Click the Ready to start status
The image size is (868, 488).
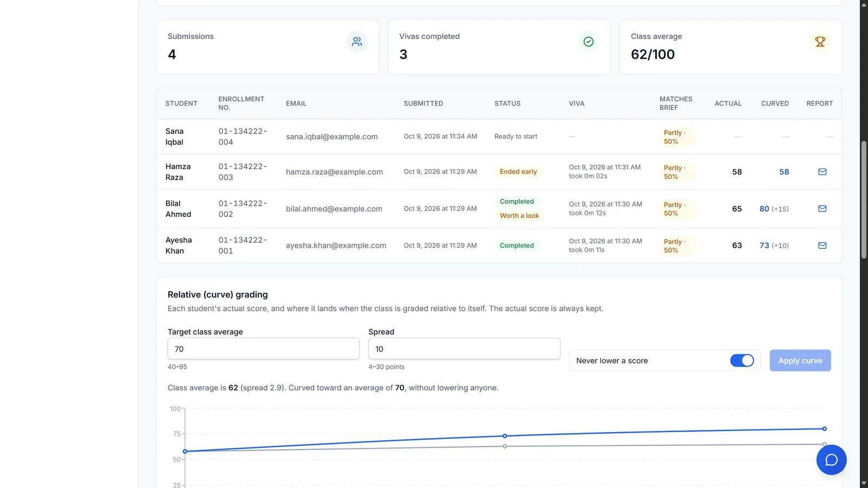(516, 137)
